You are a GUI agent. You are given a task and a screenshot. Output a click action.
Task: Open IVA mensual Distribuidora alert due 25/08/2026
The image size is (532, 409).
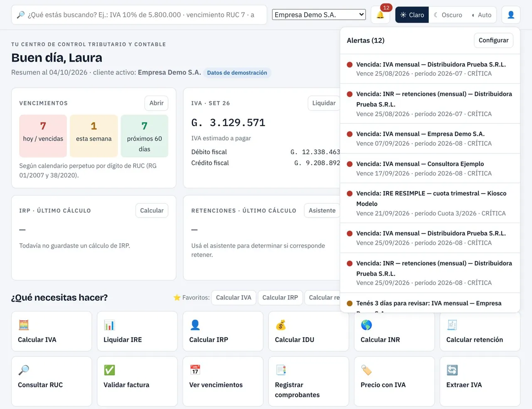click(430, 69)
